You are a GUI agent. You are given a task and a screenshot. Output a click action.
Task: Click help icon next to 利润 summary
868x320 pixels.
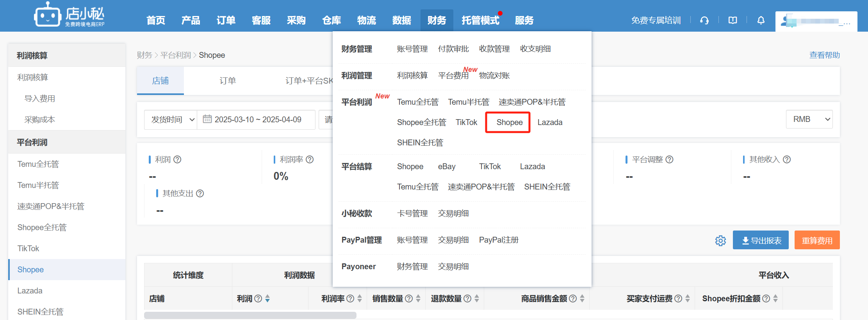177,159
